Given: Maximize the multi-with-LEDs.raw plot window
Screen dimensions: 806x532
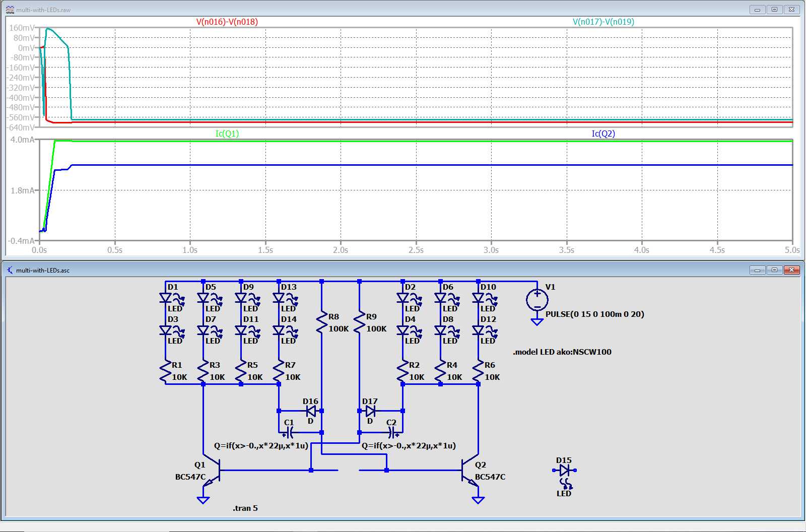Looking at the screenshot, I should click(x=775, y=10).
